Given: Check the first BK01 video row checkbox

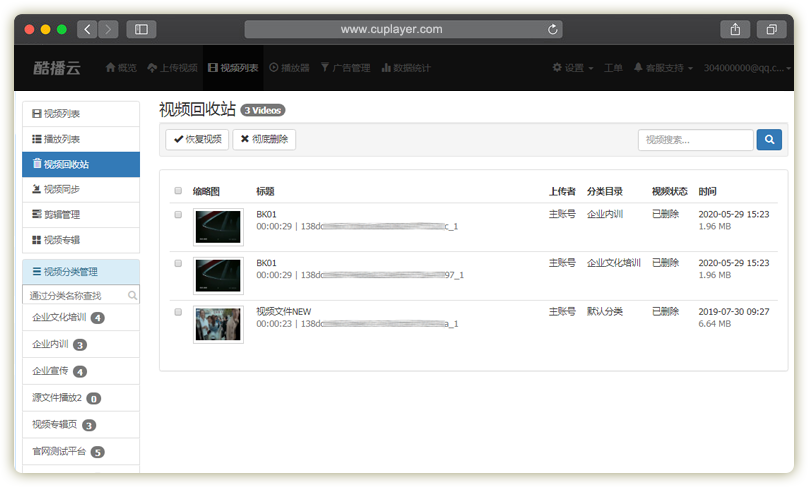Looking at the screenshot, I should coord(178,214).
